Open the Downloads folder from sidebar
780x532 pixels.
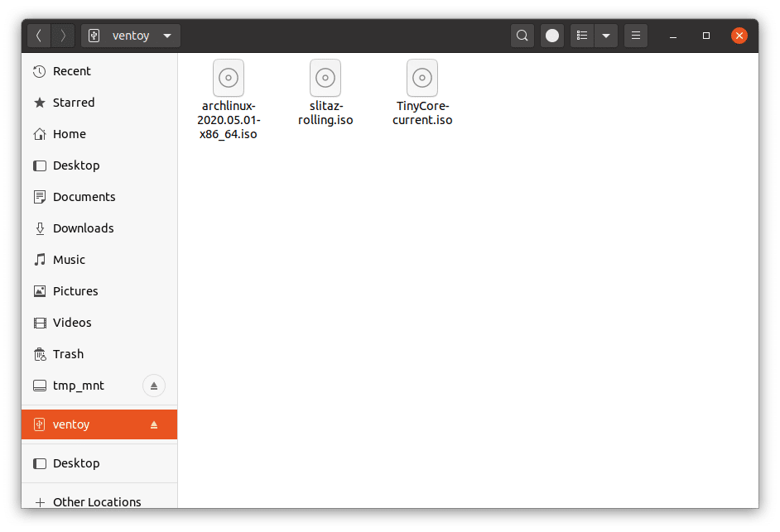pos(81,228)
